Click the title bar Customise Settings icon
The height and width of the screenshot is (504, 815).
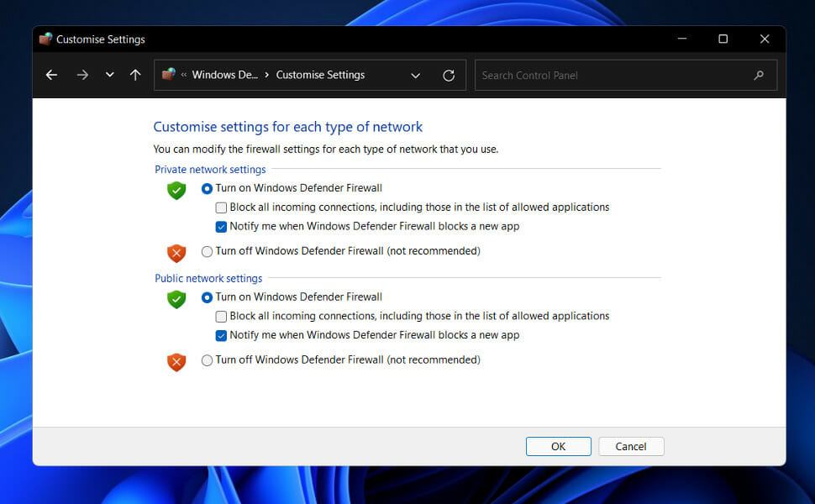45,39
